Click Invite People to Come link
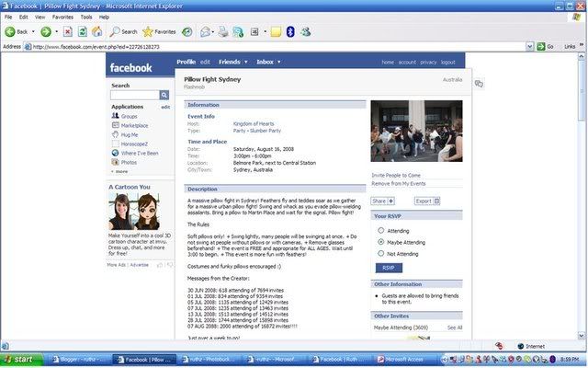Image resolution: width=588 pixels, height=368 pixels. pyautogui.click(x=396, y=176)
